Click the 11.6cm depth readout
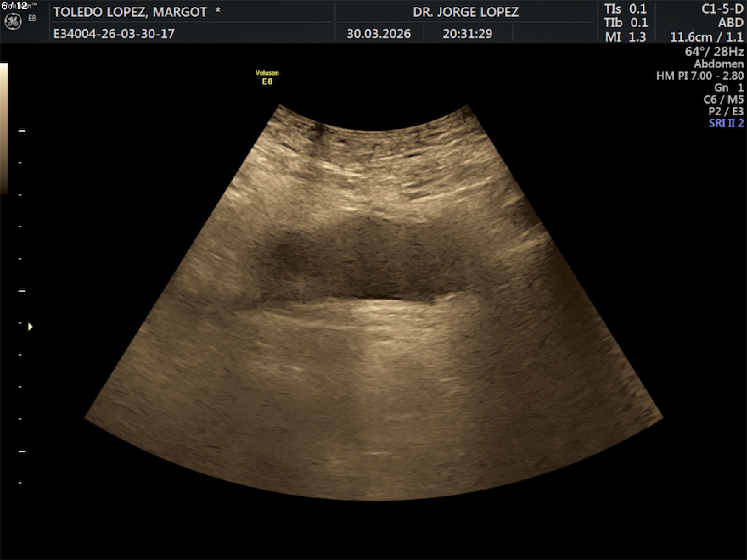 coord(692,37)
